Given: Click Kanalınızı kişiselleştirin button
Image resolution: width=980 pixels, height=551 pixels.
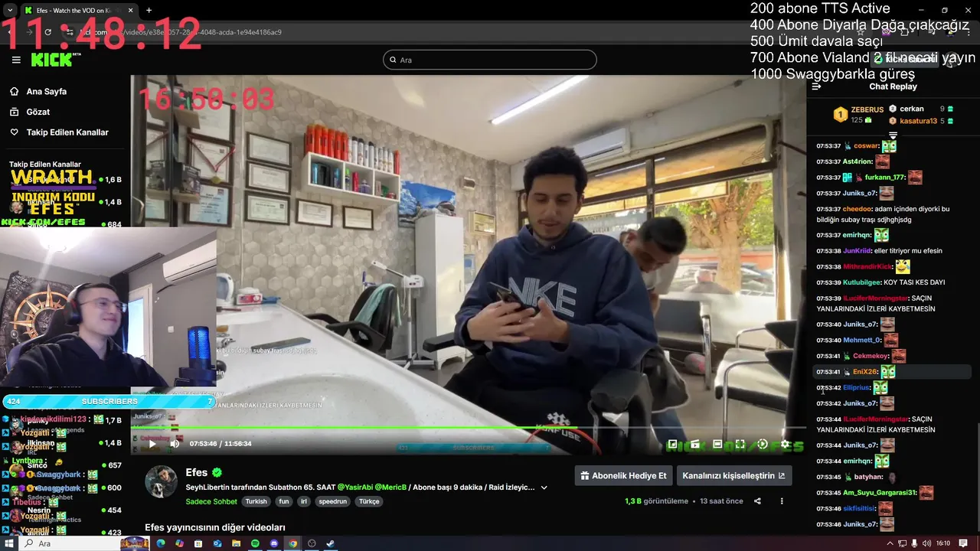Looking at the screenshot, I should tap(733, 475).
